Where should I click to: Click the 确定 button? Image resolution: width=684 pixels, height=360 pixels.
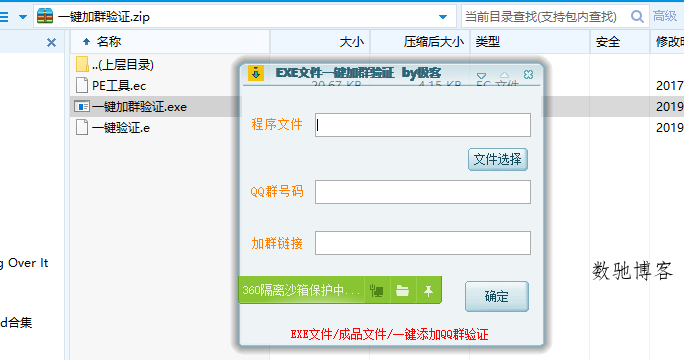tap(497, 296)
